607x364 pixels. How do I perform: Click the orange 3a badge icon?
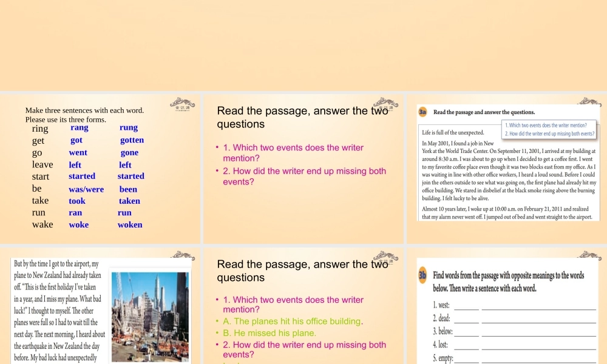(x=423, y=112)
